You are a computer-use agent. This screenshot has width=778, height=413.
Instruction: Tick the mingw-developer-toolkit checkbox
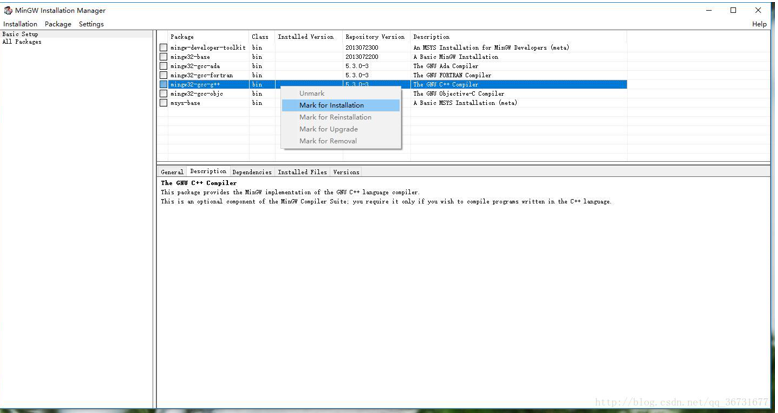(x=163, y=48)
